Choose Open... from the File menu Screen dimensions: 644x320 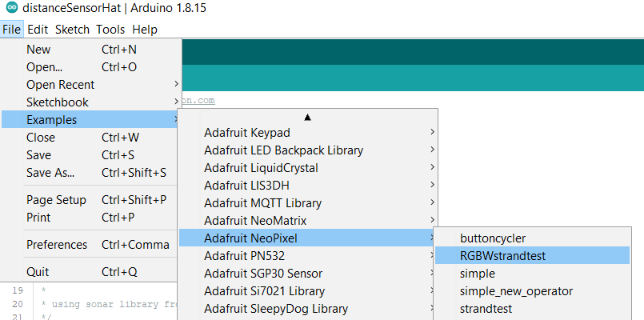(x=91, y=67)
